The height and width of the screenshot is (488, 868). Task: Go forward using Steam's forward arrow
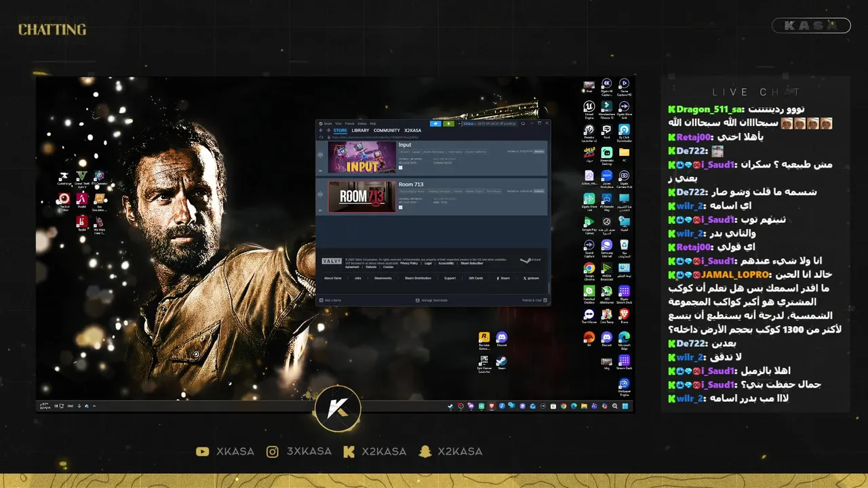tap(328, 130)
